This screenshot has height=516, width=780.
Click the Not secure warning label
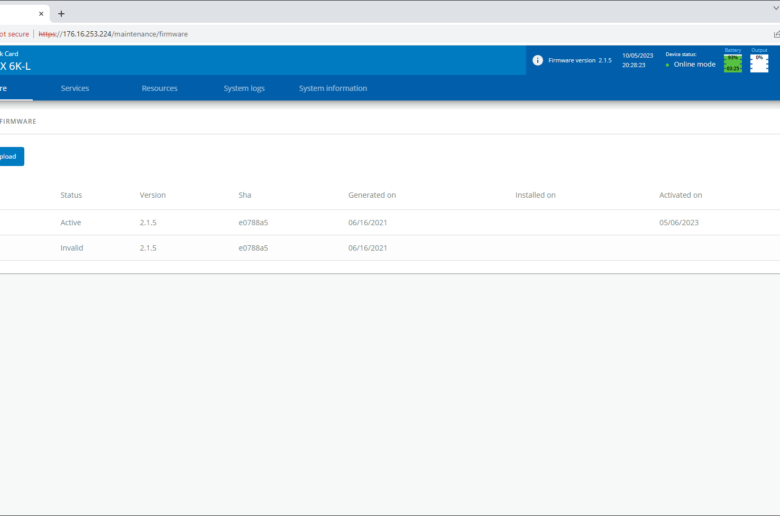(x=14, y=34)
